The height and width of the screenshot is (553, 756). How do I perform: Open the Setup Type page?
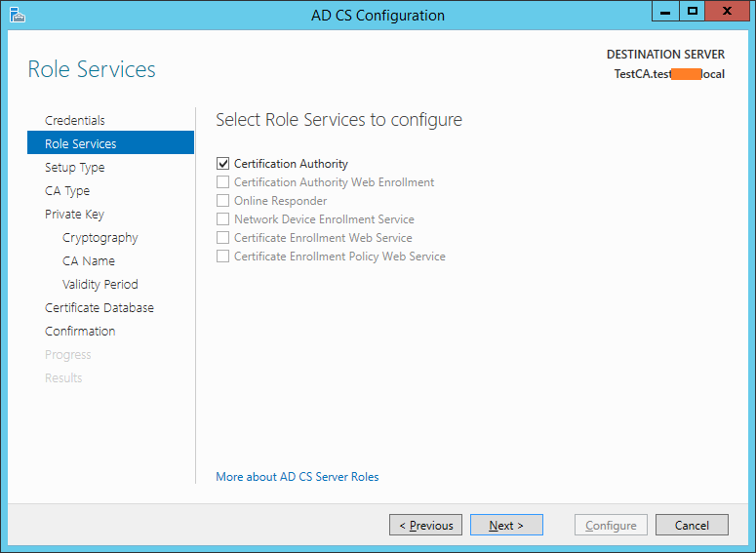tap(74, 167)
